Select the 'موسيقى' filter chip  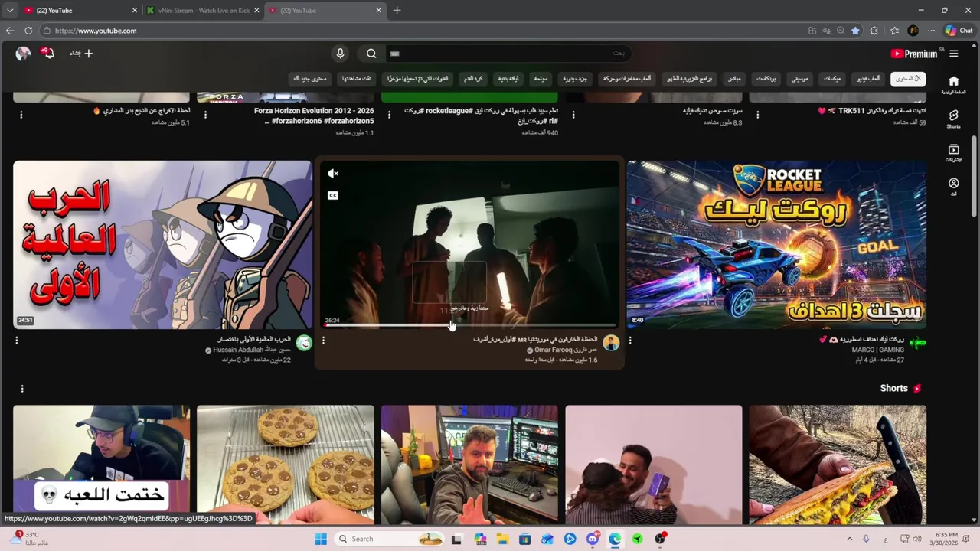click(x=799, y=79)
